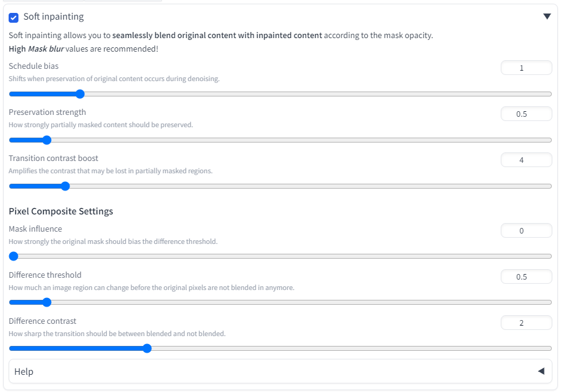Image resolution: width=561 pixels, height=392 pixels.
Task: Focus the Schedule bias number field
Action: (x=526, y=68)
